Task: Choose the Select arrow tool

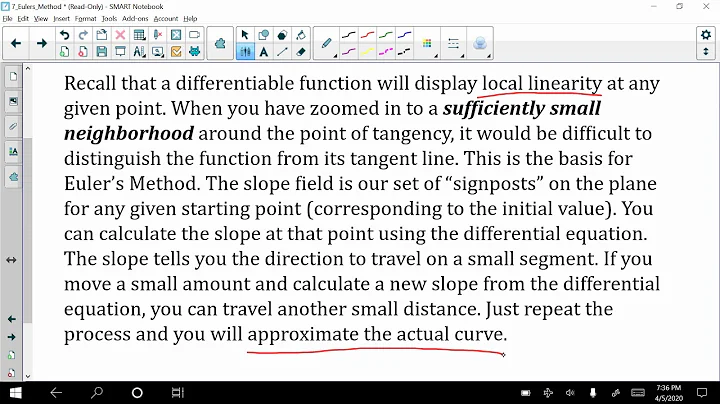Action: (245, 35)
